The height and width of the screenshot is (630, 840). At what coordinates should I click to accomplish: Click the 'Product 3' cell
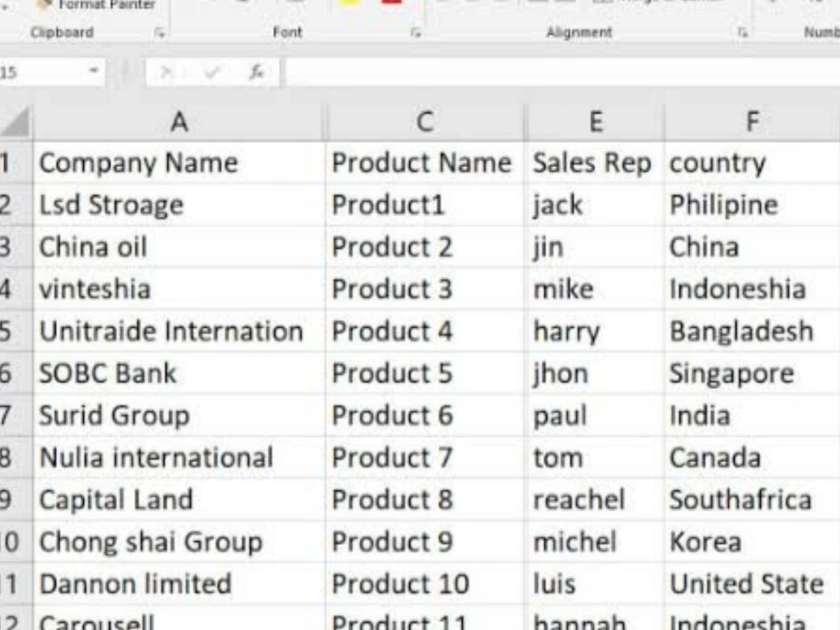(x=425, y=289)
